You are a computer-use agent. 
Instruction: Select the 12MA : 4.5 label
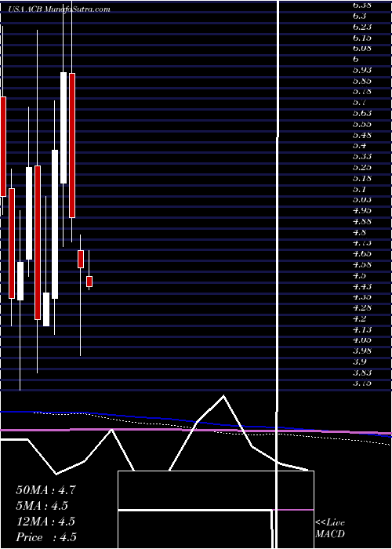(45, 522)
